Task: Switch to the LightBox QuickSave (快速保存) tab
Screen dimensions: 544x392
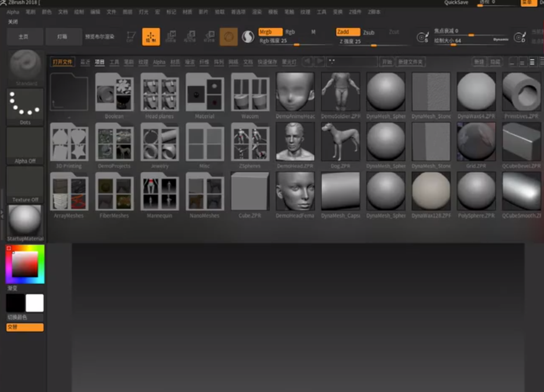Action: coord(267,62)
